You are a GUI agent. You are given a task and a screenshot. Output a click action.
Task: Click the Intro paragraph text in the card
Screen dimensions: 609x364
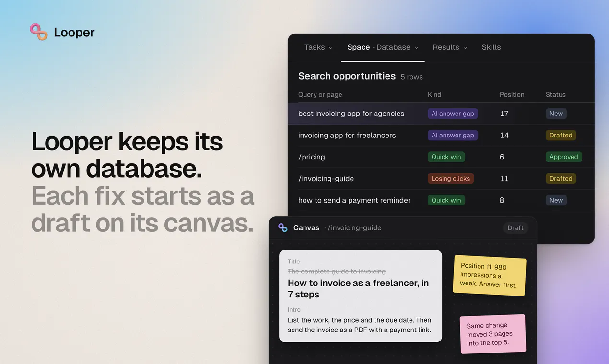(359, 325)
